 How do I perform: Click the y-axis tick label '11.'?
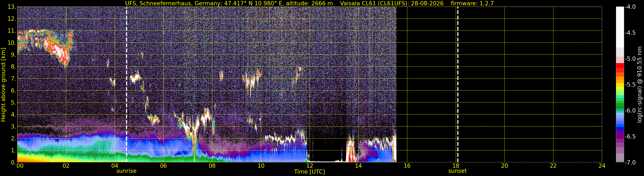click(x=12, y=31)
